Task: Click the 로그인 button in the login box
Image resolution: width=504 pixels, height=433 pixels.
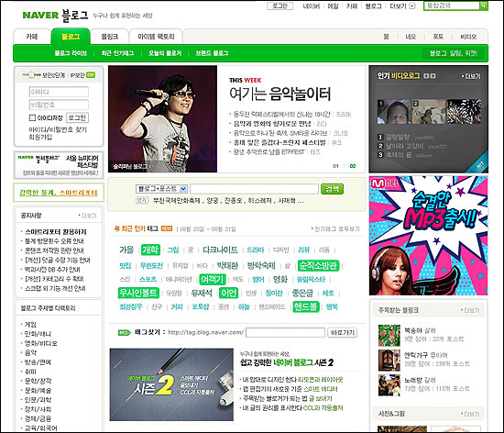Action: [77, 117]
